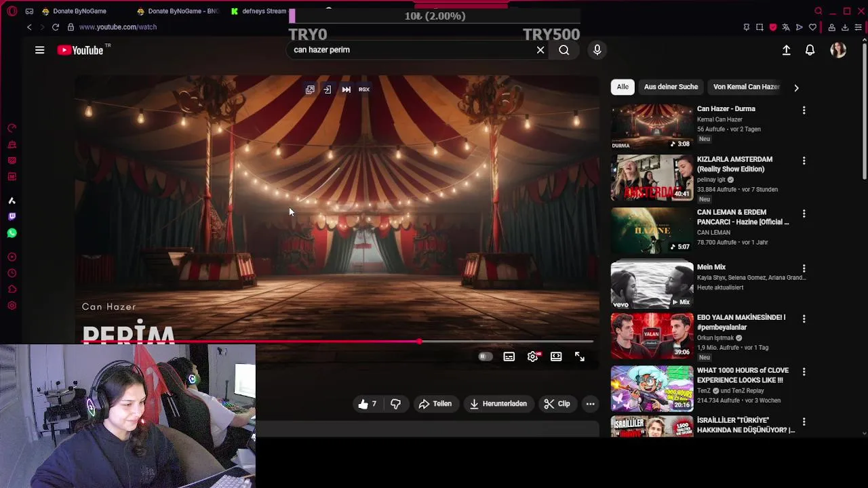The width and height of the screenshot is (868, 488).
Task: Open the Aria AI sidebar icon
Action: tap(12, 201)
